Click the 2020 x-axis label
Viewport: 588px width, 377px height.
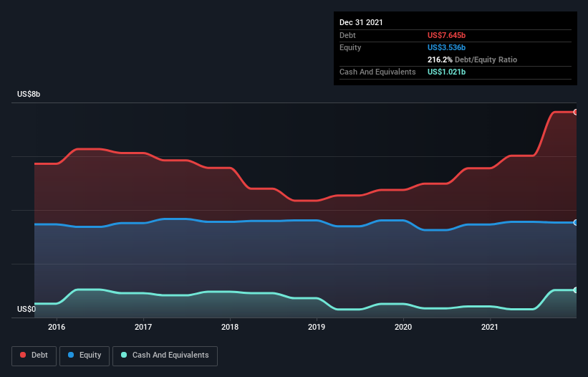(403, 327)
